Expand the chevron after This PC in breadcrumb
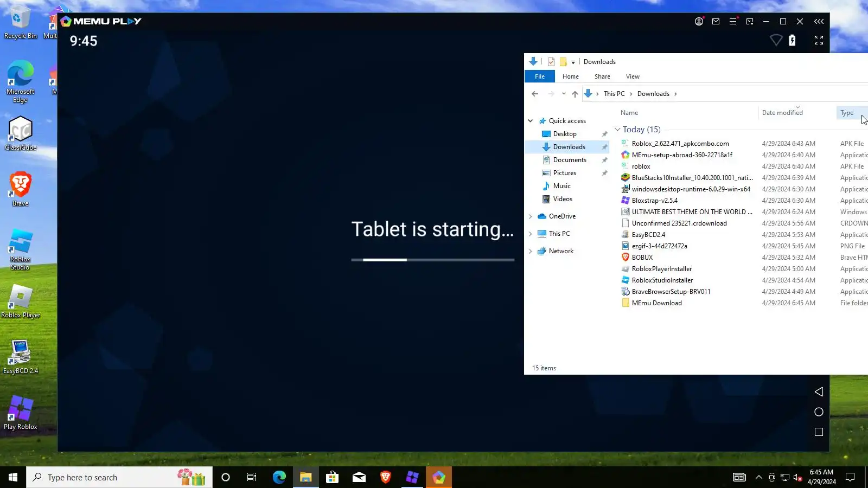The height and width of the screenshot is (488, 868). 631,94
